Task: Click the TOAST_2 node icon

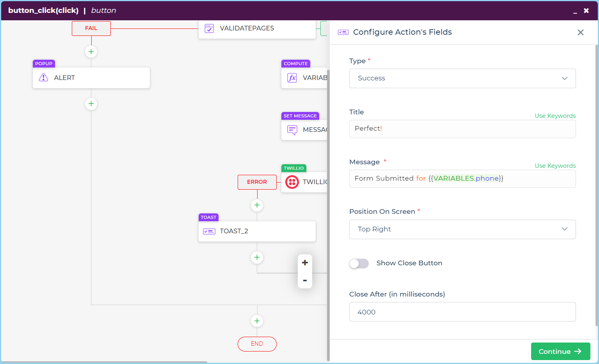Action: 209,231
